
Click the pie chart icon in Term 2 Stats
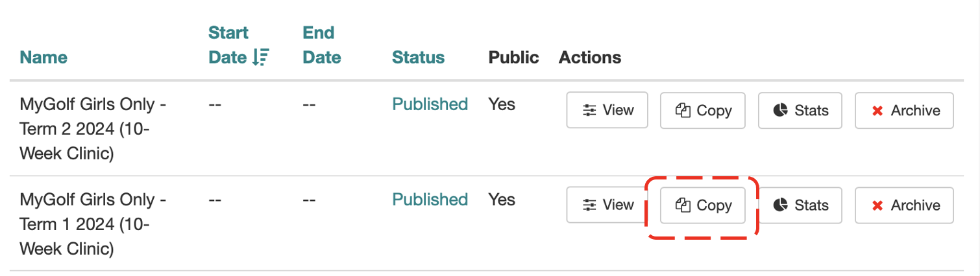point(781,111)
